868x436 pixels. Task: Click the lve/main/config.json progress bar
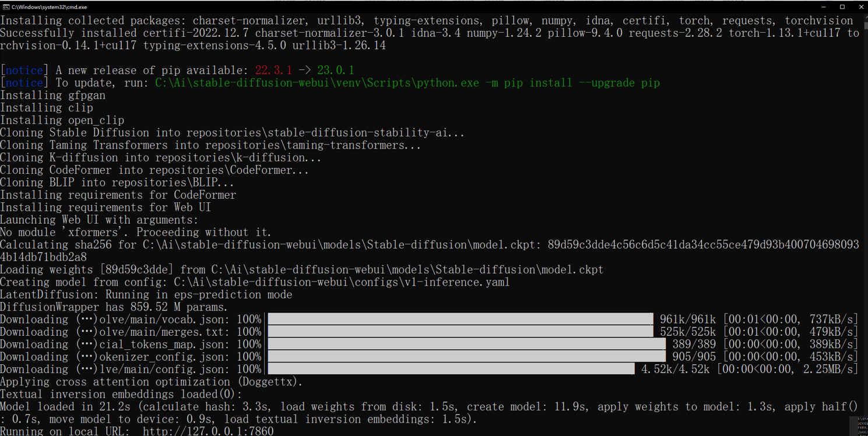coord(451,369)
